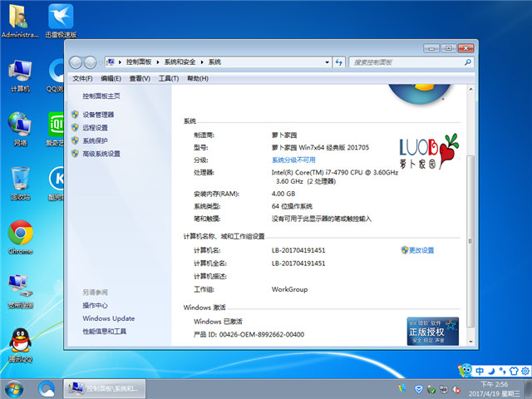Screen dimensions: 532x399
Task: Open 操作中心 link
Action: [x=95, y=305]
